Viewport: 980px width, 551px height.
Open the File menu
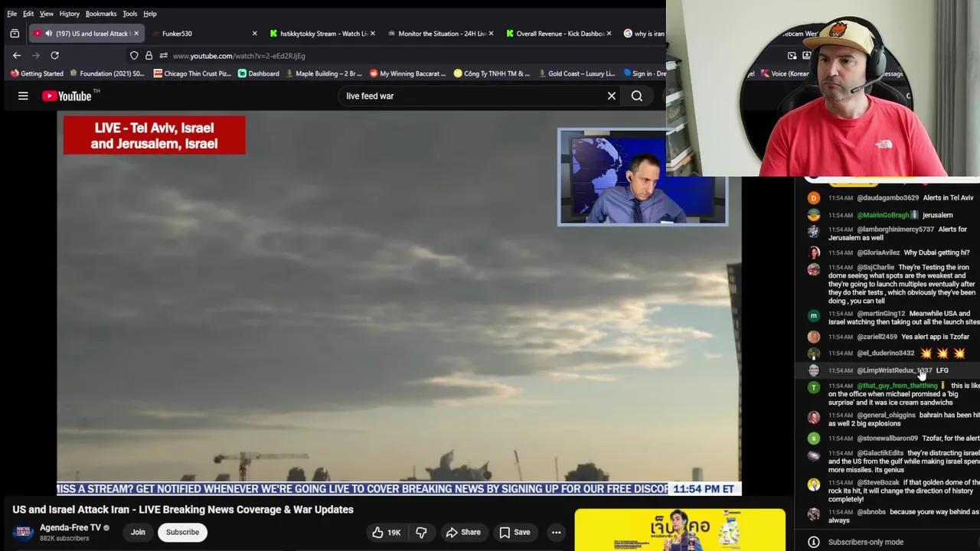click(12, 14)
